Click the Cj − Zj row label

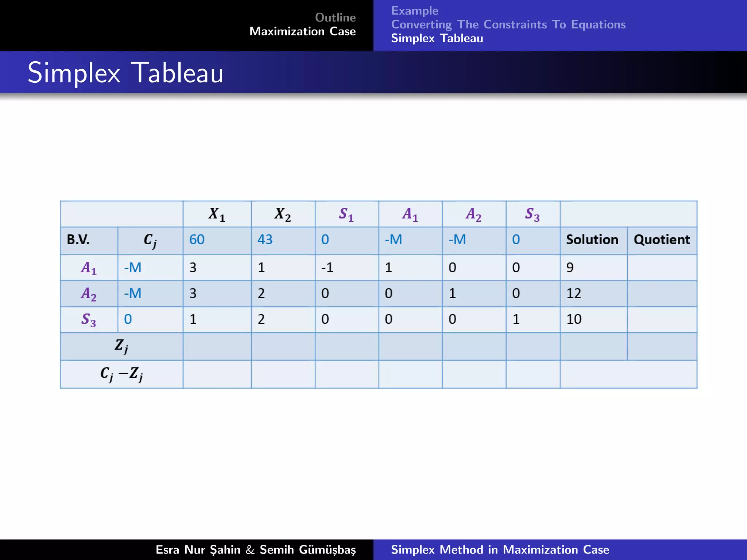point(121,374)
